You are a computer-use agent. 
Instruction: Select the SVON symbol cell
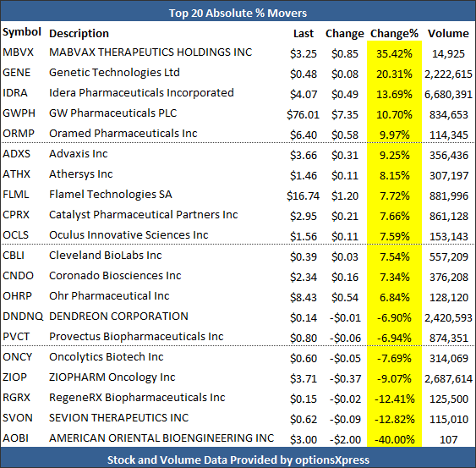18,418
